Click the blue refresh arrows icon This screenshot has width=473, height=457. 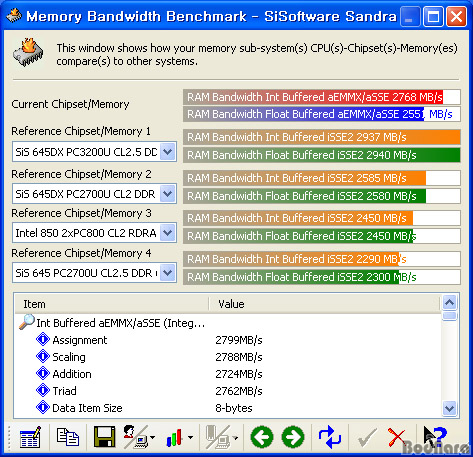coord(329,437)
